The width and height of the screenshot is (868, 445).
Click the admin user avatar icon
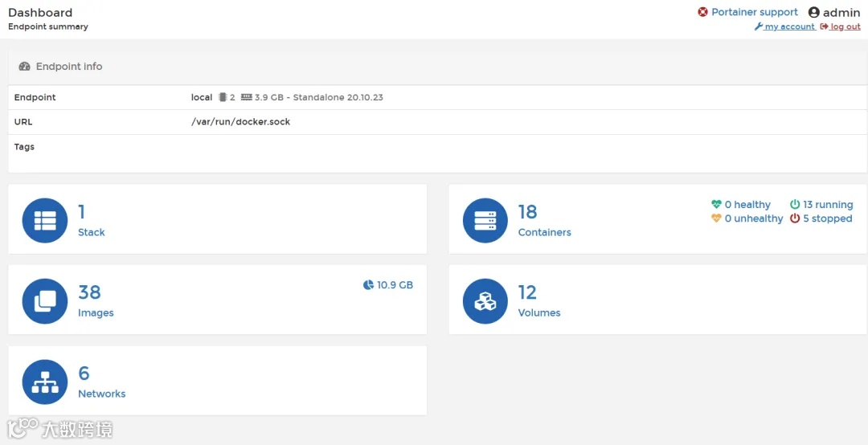pyautogui.click(x=813, y=12)
